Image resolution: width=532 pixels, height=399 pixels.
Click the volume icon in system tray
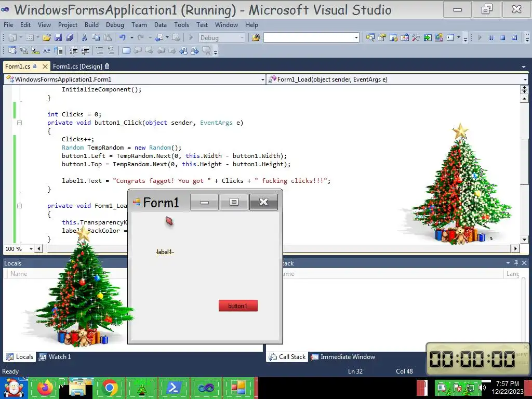tap(482, 388)
